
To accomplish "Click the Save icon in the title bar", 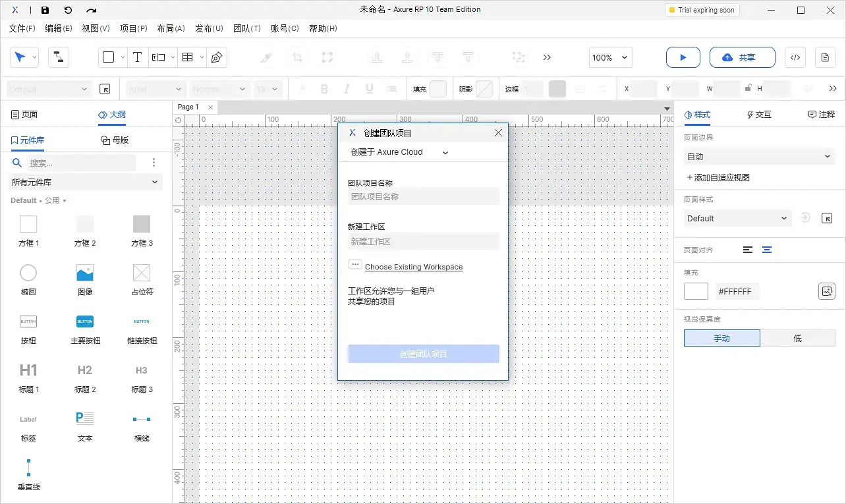I will coord(45,9).
